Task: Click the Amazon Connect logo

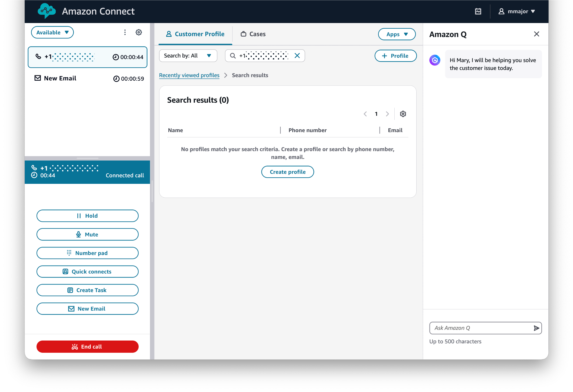Action: [47, 11]
